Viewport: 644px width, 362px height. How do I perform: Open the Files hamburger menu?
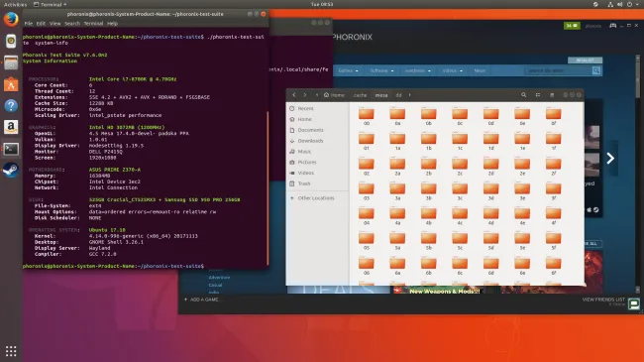(552, 95)
